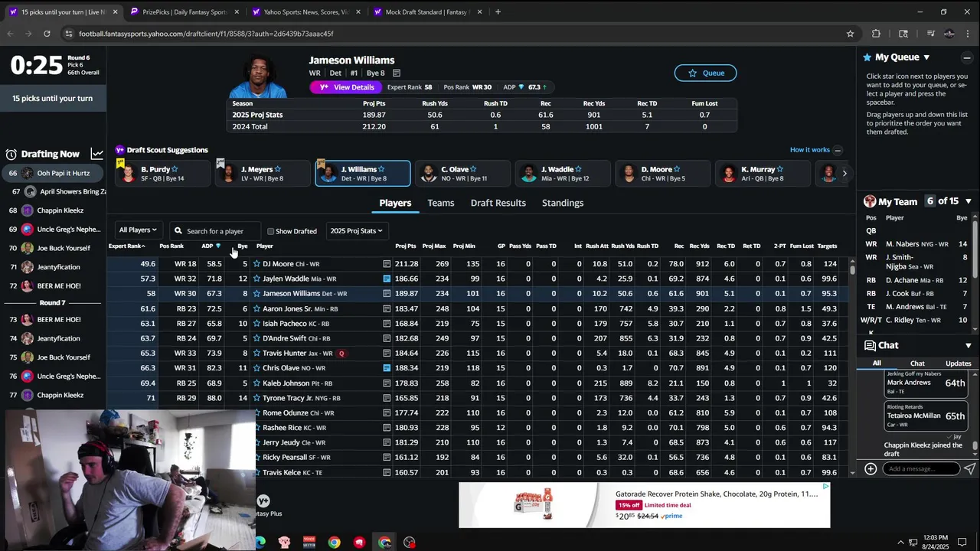
Task: Click the search magnifier icon in the player search
Action: click(178, 231)
